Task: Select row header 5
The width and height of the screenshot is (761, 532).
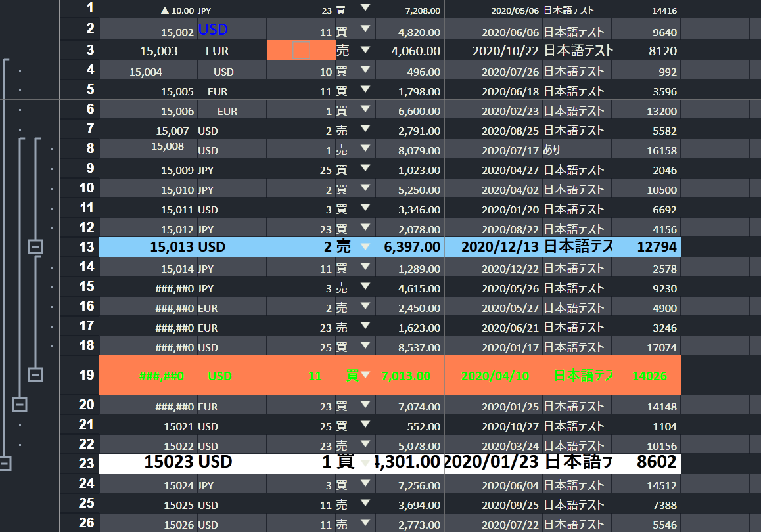Action: (86, 90)
